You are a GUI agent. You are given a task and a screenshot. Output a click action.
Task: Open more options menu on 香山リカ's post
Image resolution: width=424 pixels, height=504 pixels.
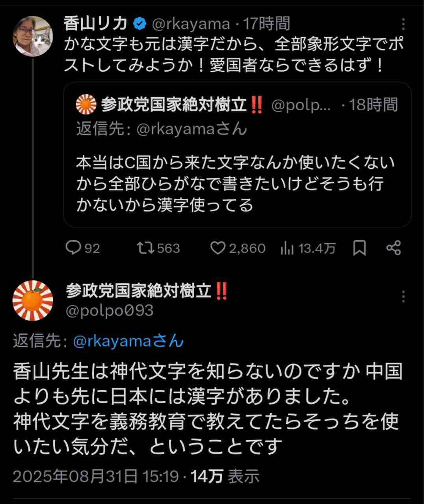(403, 24)
